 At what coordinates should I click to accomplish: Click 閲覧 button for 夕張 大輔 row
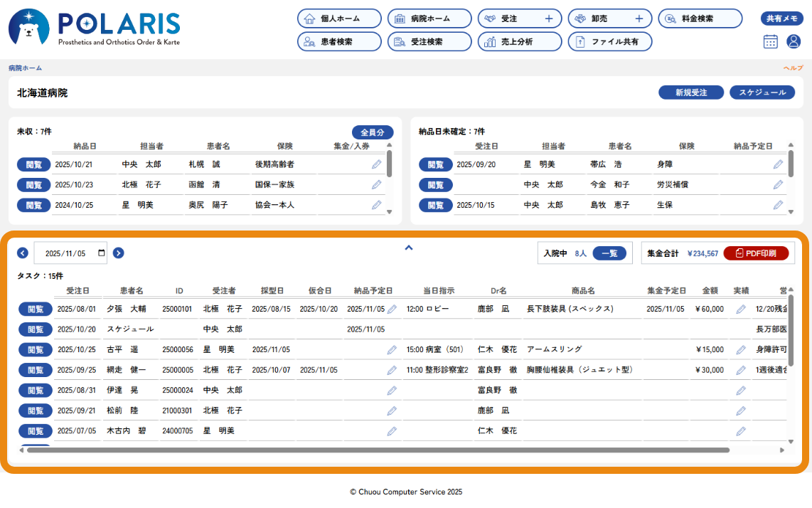(x=35, y=309)
